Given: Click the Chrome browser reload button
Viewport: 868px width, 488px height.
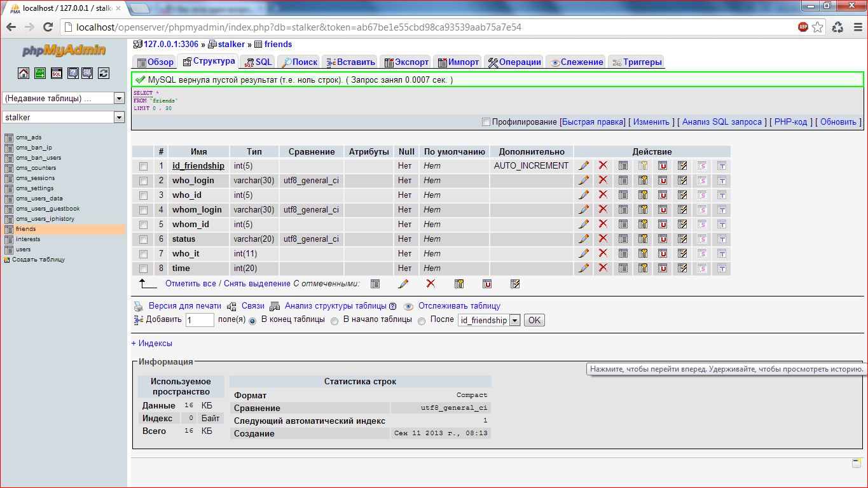Looking at the screenshot, I should 48,27.
